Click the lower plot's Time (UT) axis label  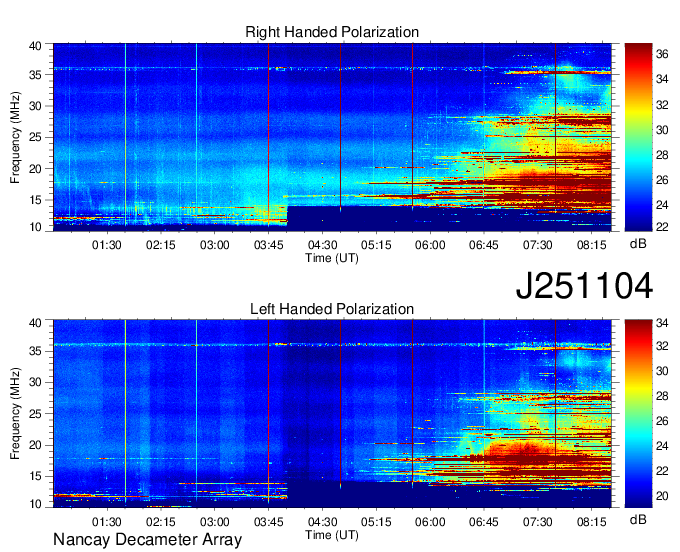pyautogui.click(x=332, y=534)
